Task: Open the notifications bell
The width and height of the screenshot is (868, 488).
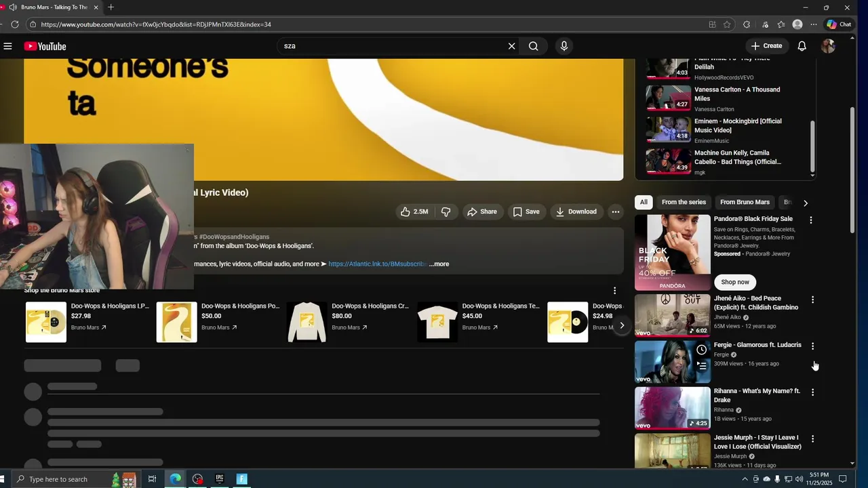Action: (x=802, y=46)
